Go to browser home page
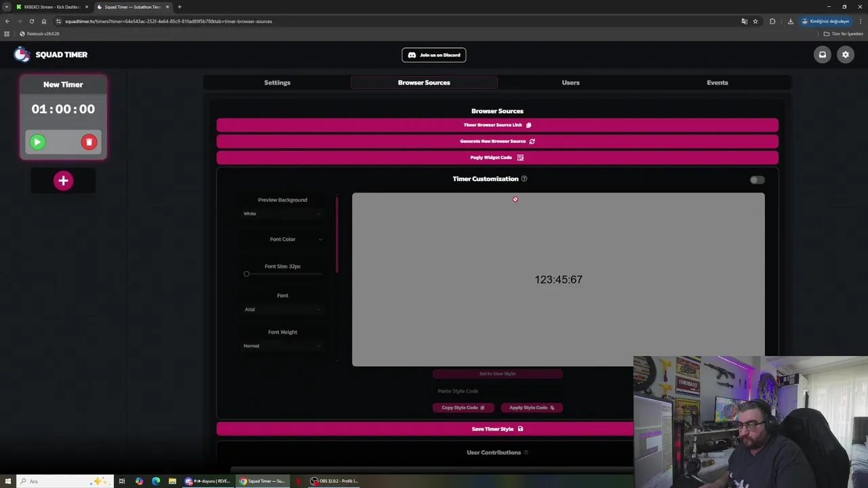Screen dimensions: 868x488 [x=44, y=21]
